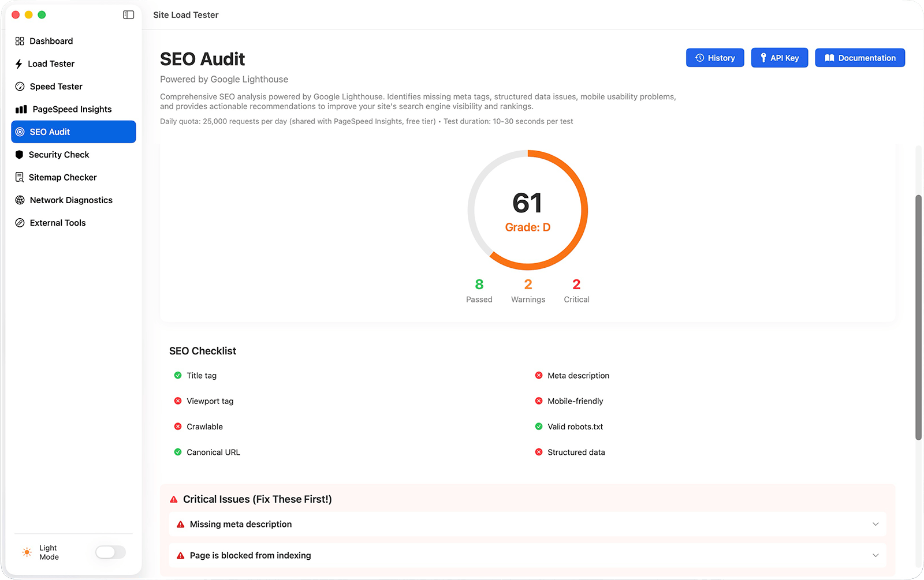Open External Tools from the sidebar
The image size is (924, 580).
point(57,222)
